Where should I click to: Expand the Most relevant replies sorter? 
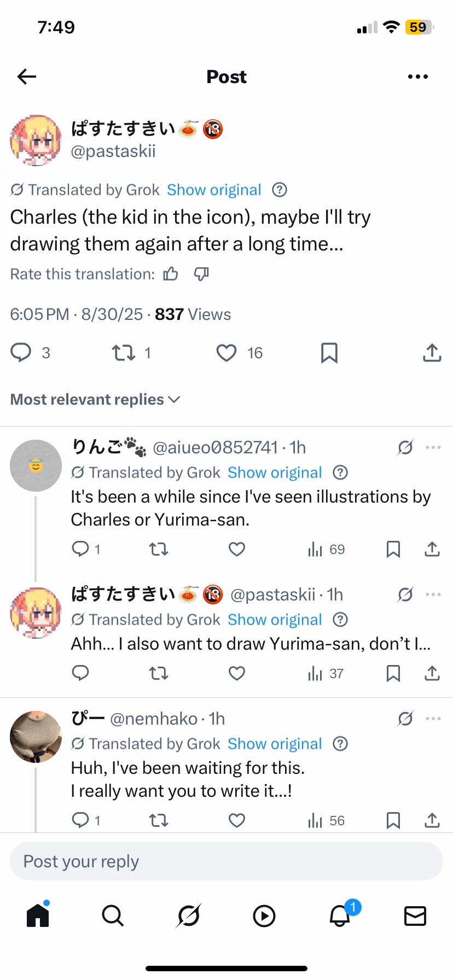pos(95,400)
